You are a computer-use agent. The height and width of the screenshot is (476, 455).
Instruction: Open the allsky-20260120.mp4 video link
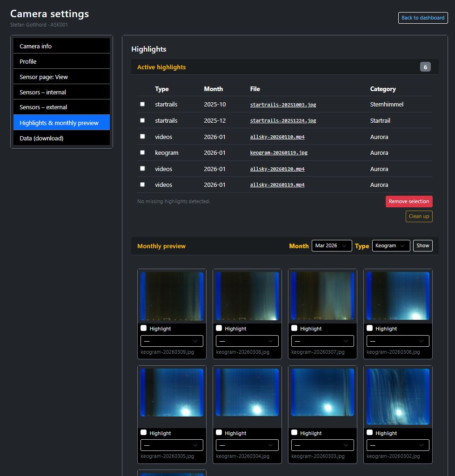[277, 169]
